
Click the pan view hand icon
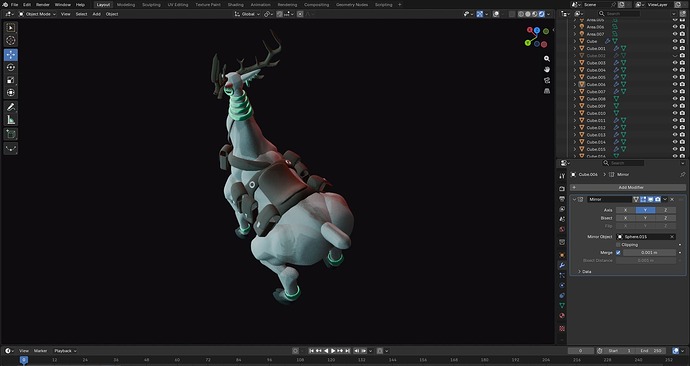547,70
